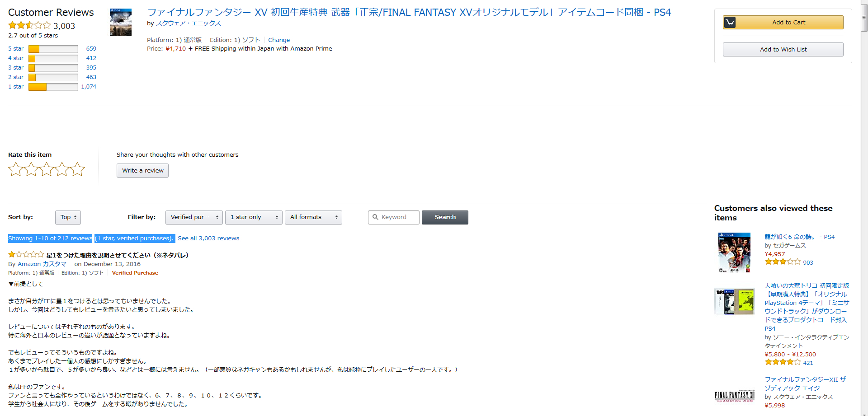Click the 4 star histogram bar

pyautogui.click(x=53, y=58)
